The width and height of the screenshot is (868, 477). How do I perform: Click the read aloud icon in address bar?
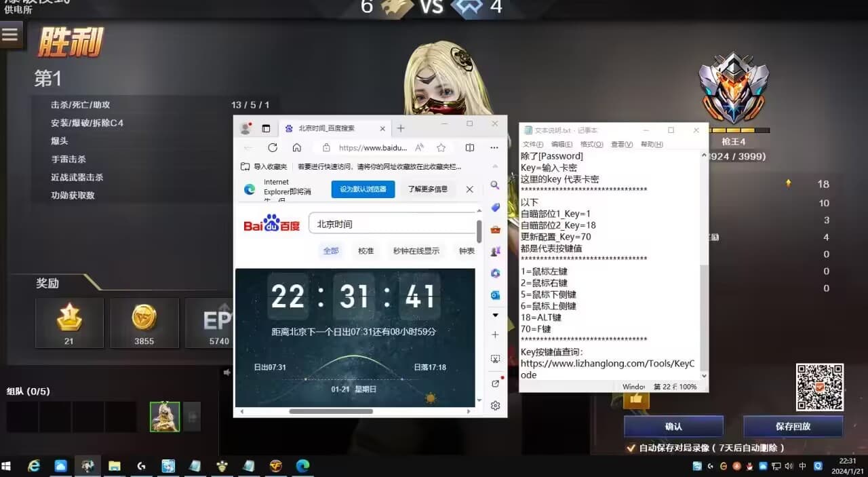coord(420,147)
